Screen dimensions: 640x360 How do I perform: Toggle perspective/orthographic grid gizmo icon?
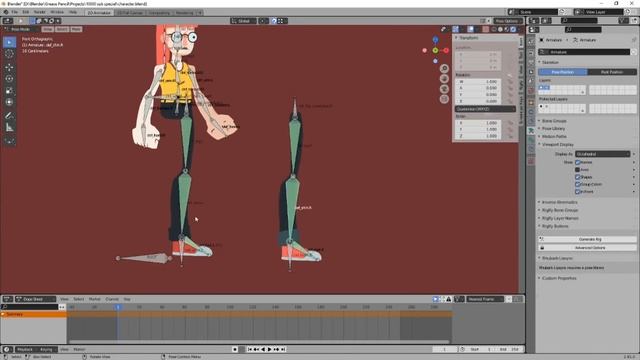(x=444, y=99)
